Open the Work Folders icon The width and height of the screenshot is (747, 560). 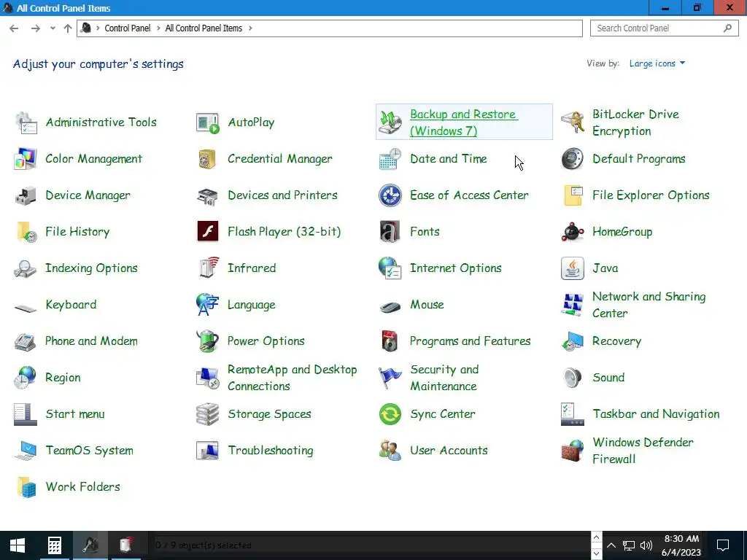pos(26,487)
